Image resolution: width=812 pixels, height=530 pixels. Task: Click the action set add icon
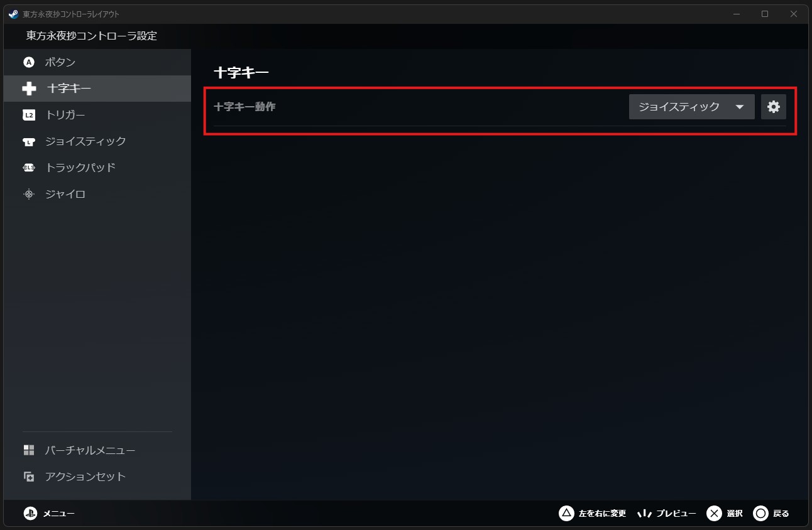pos(29,477)
